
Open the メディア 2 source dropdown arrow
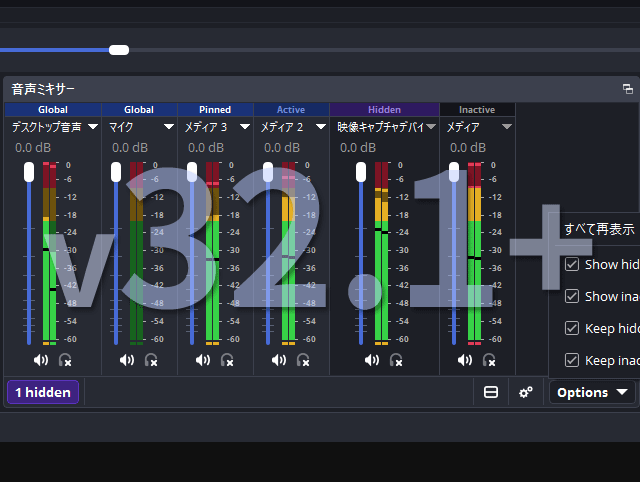[321, 127]
